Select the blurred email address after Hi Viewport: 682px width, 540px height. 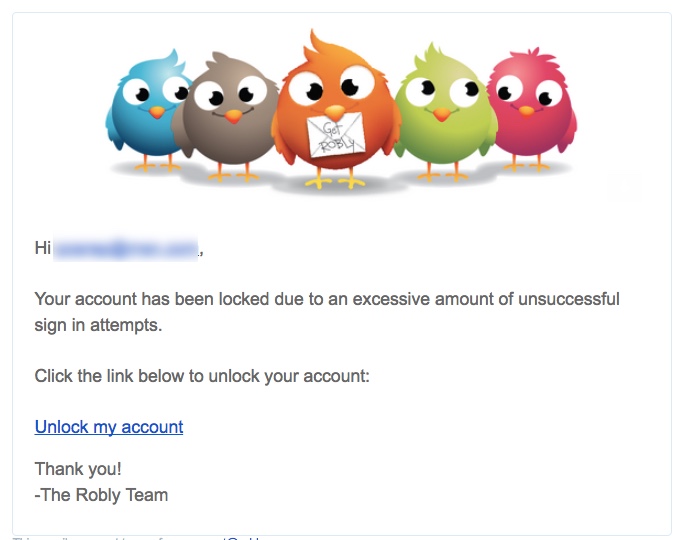click(x=125, y=248)
